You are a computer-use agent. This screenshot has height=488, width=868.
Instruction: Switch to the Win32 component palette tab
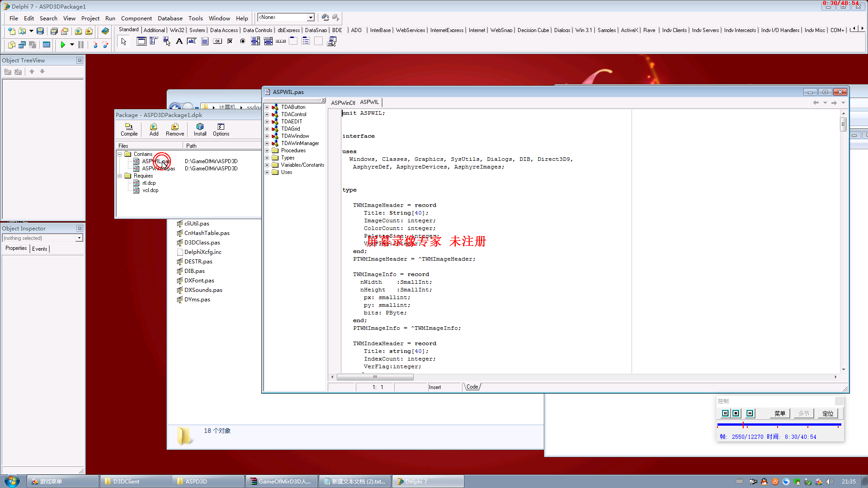pos(177,30)
